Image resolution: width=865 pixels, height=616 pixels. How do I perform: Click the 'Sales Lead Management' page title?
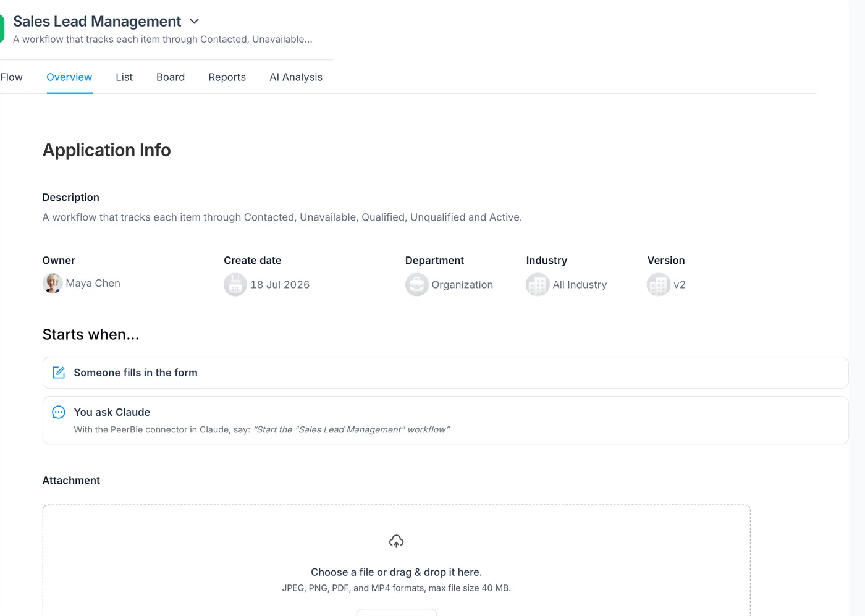[97, 21]
